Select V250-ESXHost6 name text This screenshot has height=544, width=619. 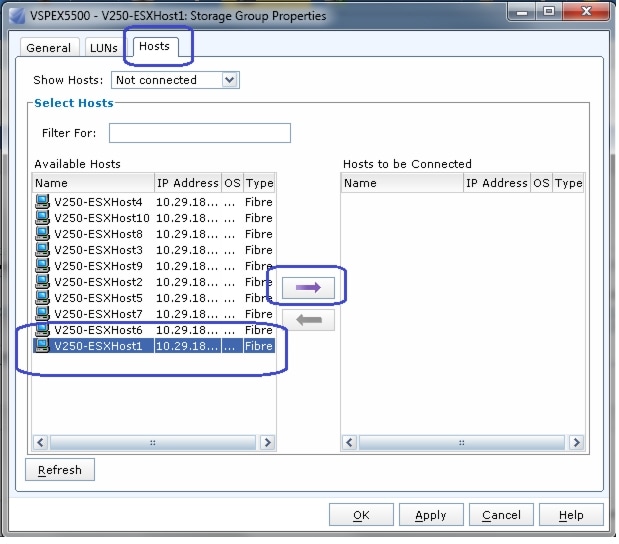click(98, 330)
